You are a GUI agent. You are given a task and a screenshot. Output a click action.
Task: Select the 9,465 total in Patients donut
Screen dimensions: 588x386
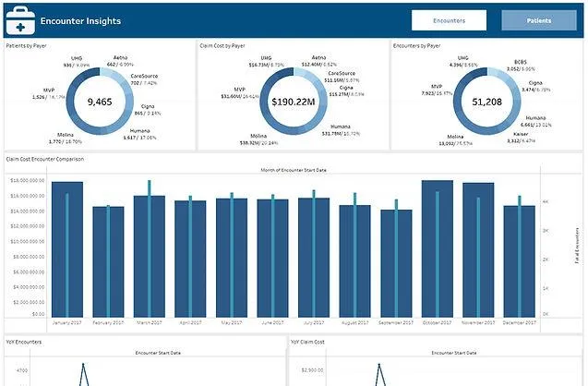pyautogui.click(x=100, y=102)
